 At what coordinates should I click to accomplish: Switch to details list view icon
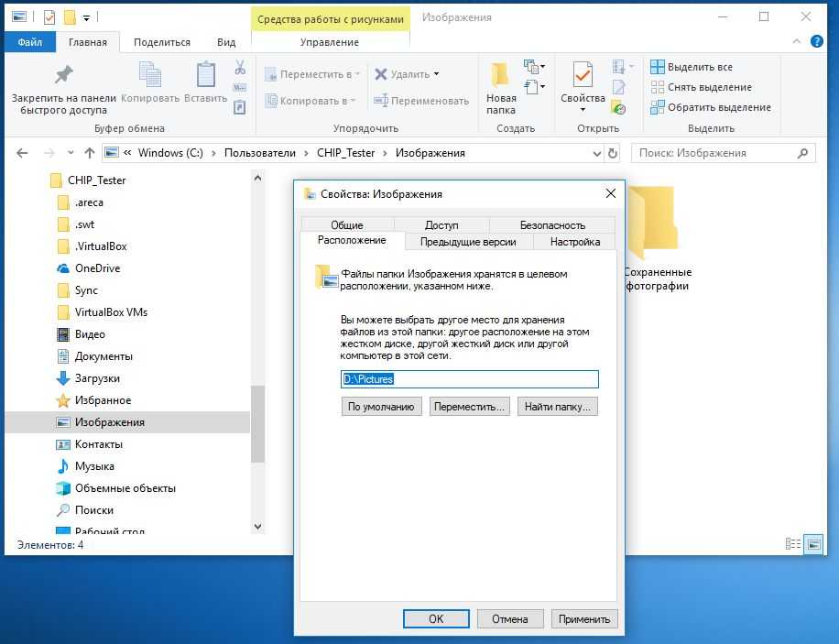[x=793, y=544]
